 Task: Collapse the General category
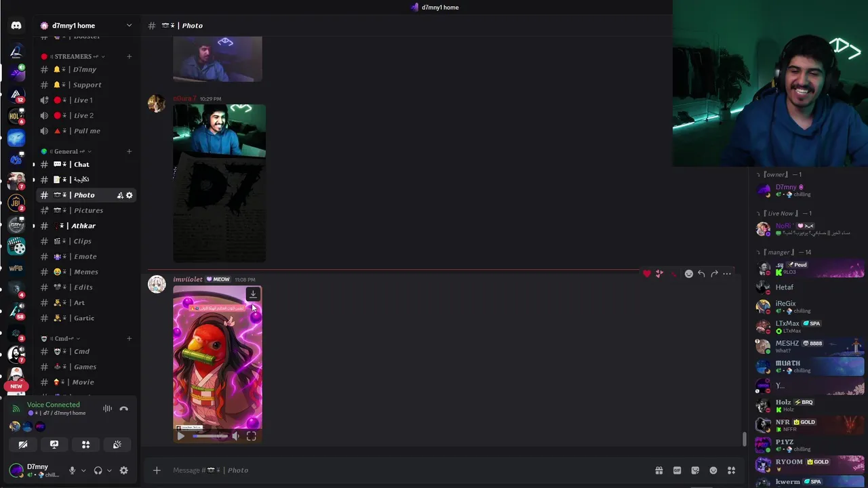pos(66,151)
